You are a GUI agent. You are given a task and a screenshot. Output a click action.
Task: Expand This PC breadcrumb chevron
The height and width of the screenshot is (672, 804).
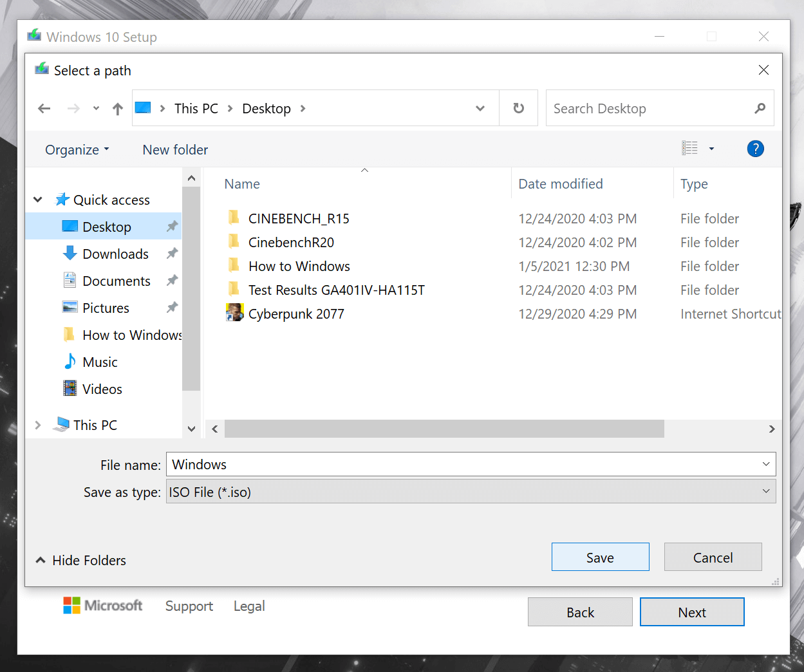tap(230, 108)
